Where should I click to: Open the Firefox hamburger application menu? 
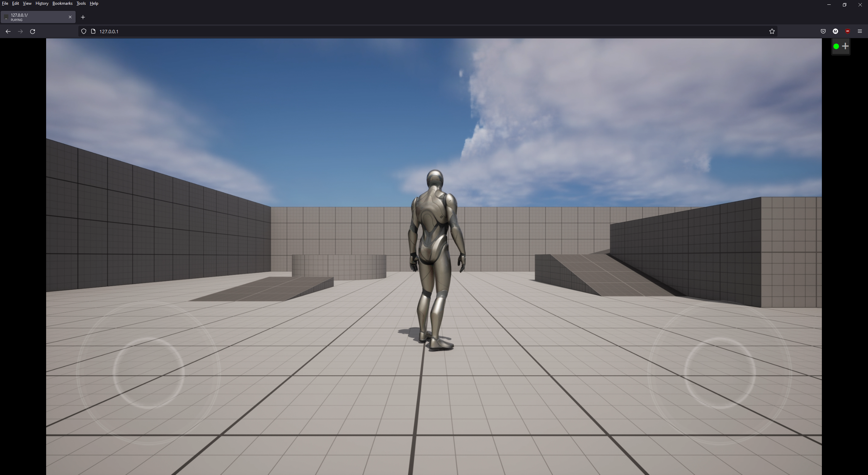[860, 31]
